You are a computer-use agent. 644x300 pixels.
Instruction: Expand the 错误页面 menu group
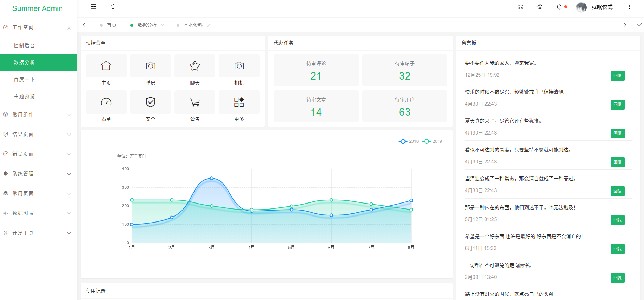coord(38,154)
